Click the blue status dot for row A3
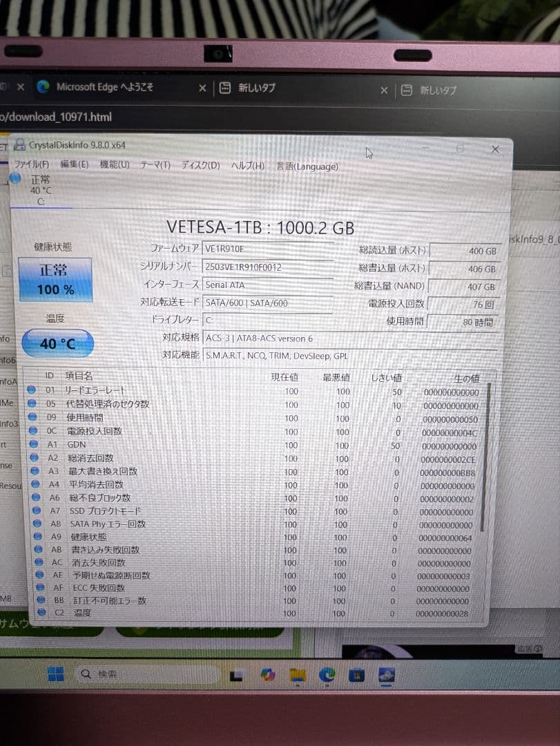Image resolution: width=560 pixels, height=746 pixels. (x=35, y=470)
